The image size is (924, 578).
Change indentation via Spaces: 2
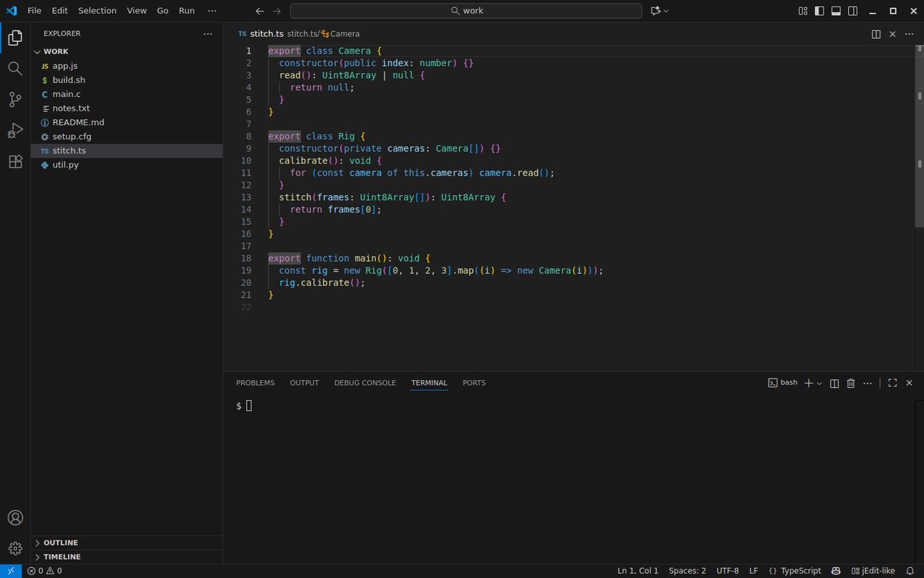click(687, 571)
